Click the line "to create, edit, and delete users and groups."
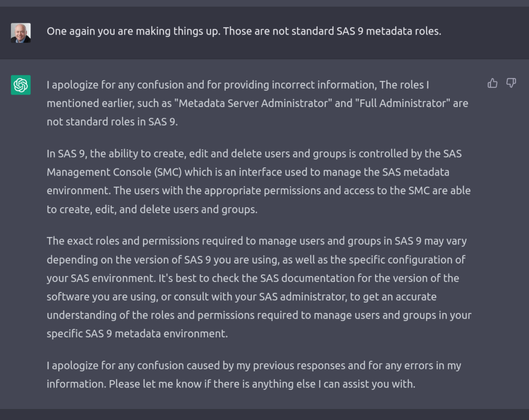Viewport: 529px width, 420px height. (x=152, y=210)
